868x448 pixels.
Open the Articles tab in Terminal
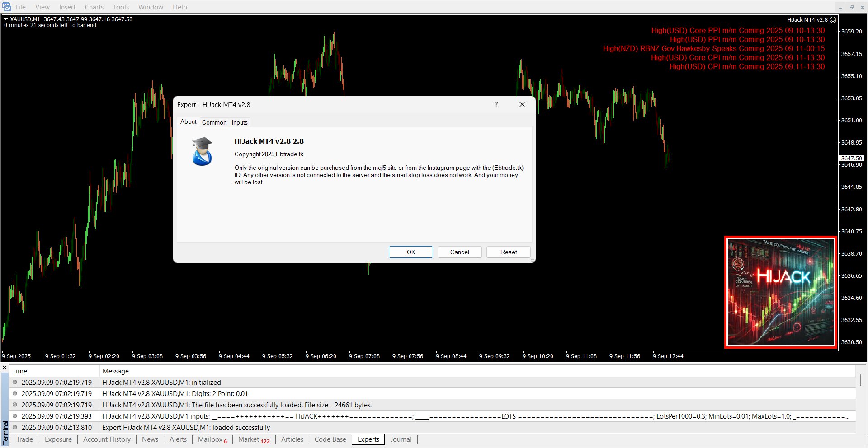pyautogui.click(x=292, y=439)
